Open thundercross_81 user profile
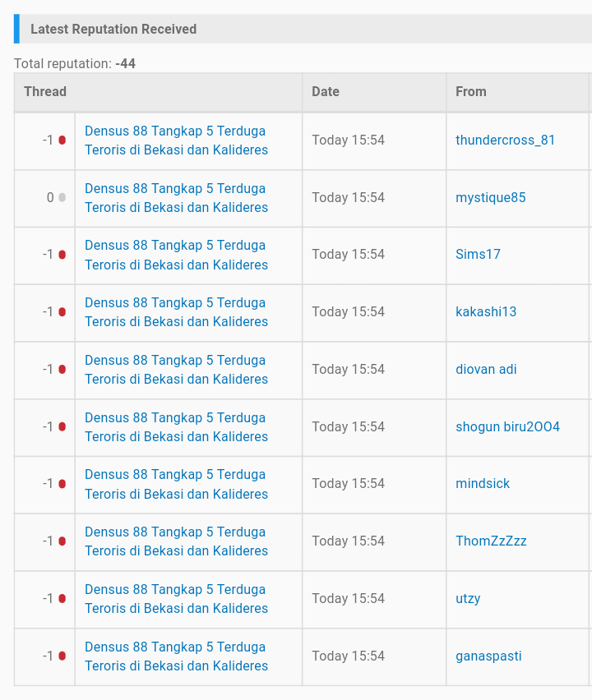This screenshot has height=700, width=592. tap(505, 140)
